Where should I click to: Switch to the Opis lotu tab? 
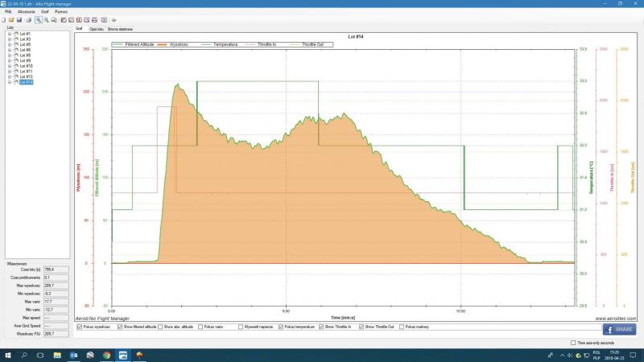[x=97, y=27]
